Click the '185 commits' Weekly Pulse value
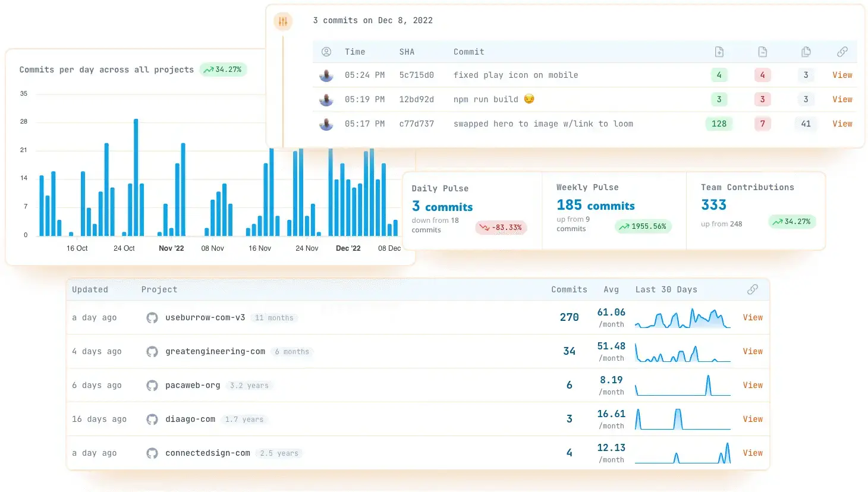868x492 pixels. (596, 205)
